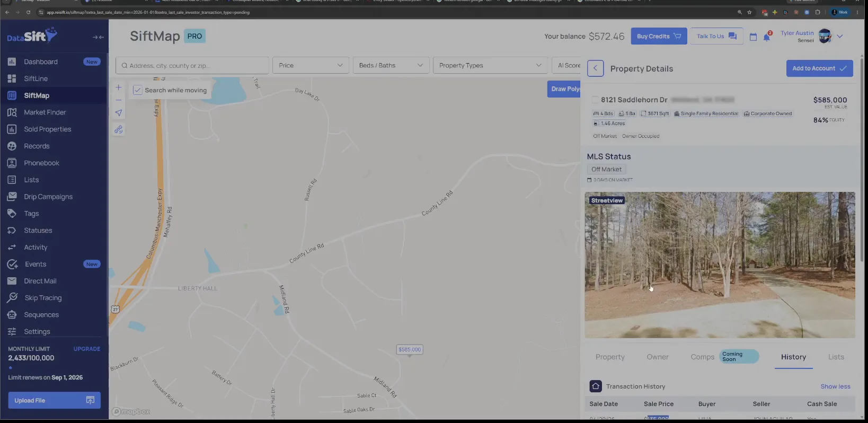Click the Transaction History house icon

point(596,386)
